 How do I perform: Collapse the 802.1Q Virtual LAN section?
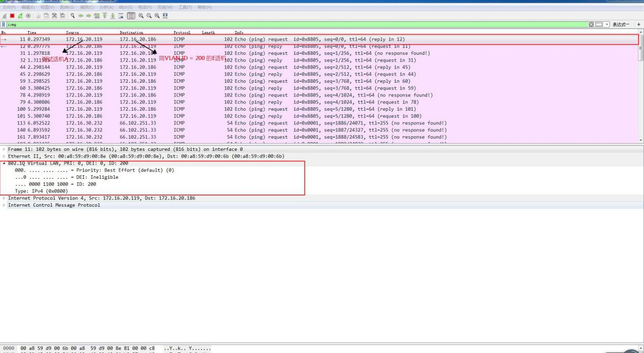click(x=4, y=163)
